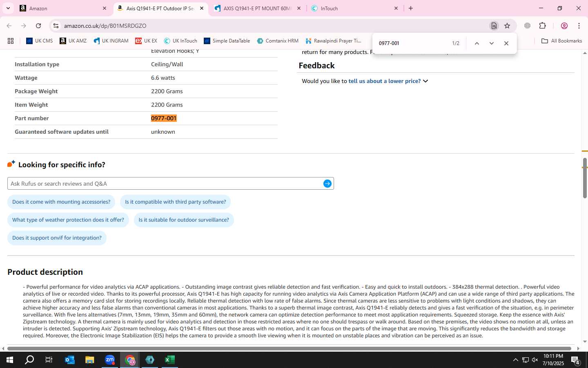Open the Windows Start menu
Screen dimensions: 588x368
click(x=10, y=360)
